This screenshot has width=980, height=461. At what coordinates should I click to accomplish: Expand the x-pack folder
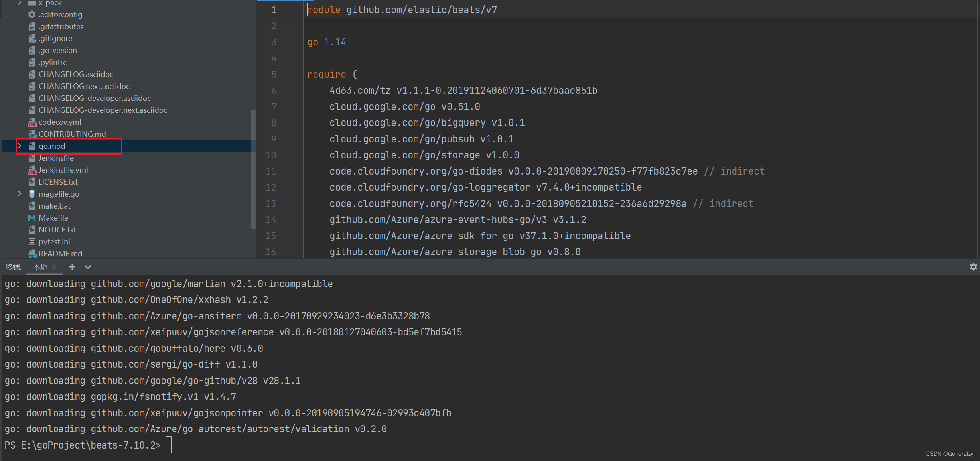(x=20, y=3)
